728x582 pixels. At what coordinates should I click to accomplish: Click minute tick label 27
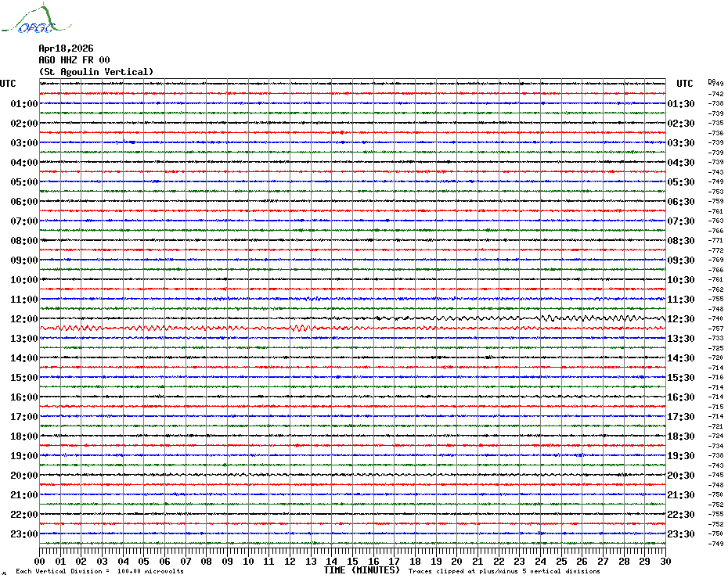pos(603,561)
